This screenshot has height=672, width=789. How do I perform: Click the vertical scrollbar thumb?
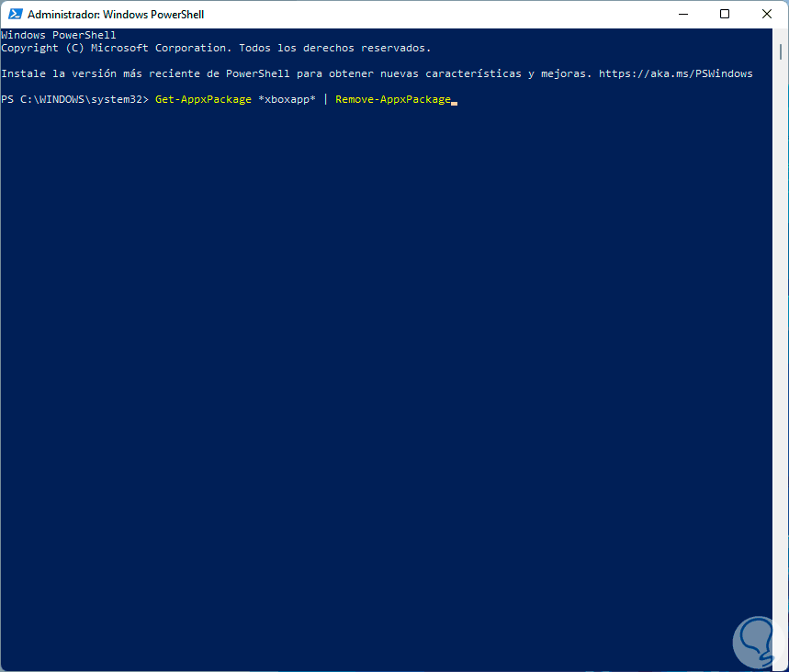point(781,51)
